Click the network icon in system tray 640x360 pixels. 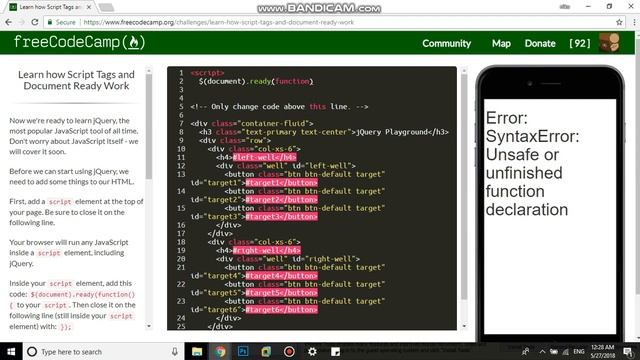point(566,351)
